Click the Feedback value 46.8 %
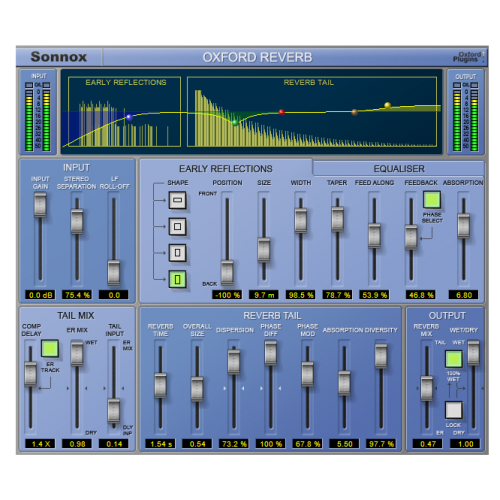 tap(421, 295)
